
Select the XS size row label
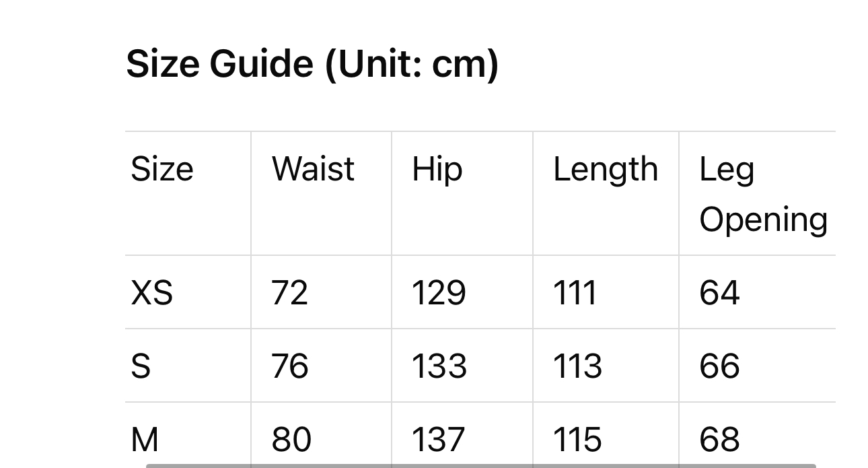pyautogui.click(x=151, y=293)
